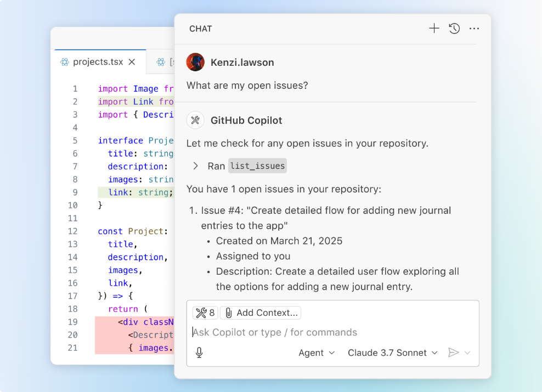Select the projects.tsx editor tab

coord(100,62)
